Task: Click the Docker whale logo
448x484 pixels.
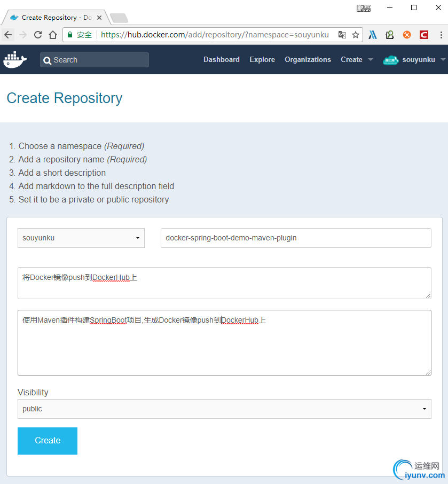Action: pyautogui.click(x=15, y=60)
